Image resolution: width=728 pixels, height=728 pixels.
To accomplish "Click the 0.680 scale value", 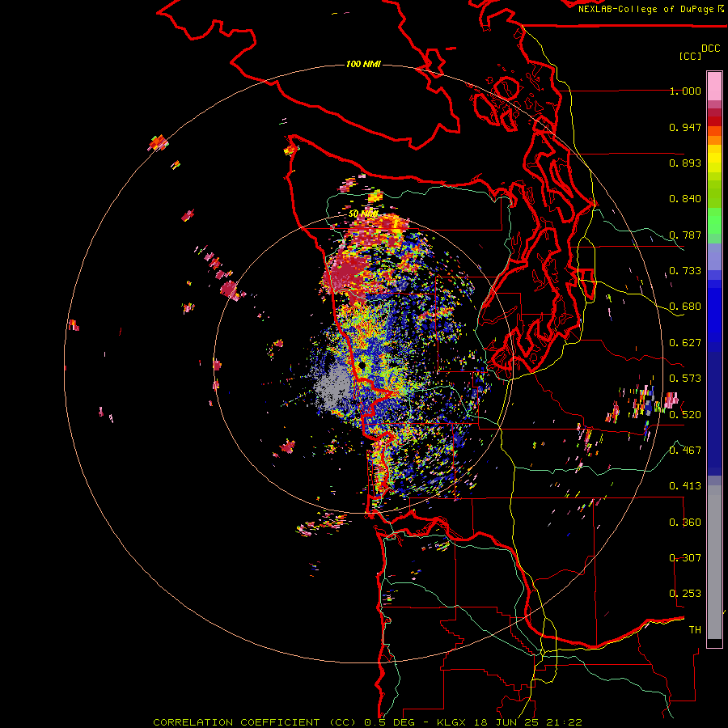I will (685, 307).
